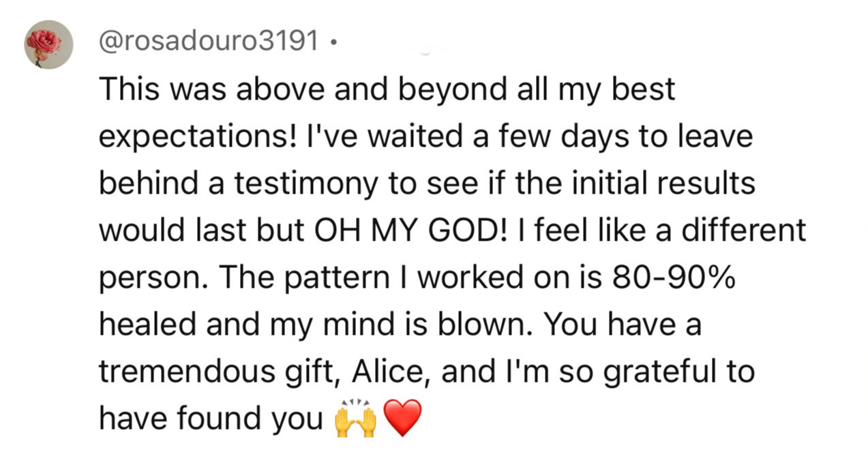Click the first line starting "This was above"

387,90
